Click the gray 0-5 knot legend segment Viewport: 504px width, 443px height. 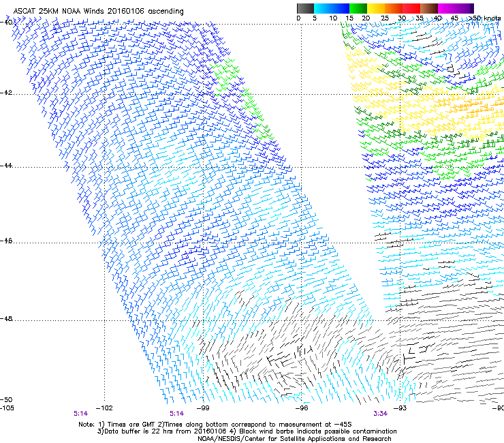click(x=305, y=8)
